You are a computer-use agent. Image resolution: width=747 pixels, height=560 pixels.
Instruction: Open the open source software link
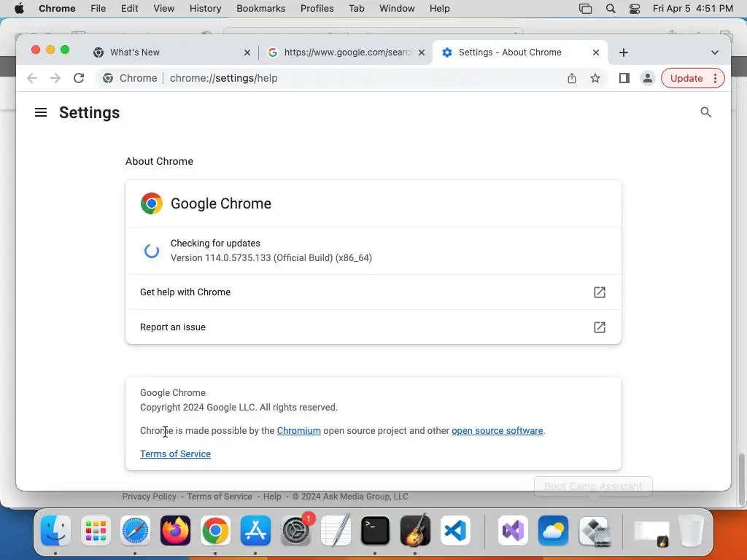coord(497,430)
